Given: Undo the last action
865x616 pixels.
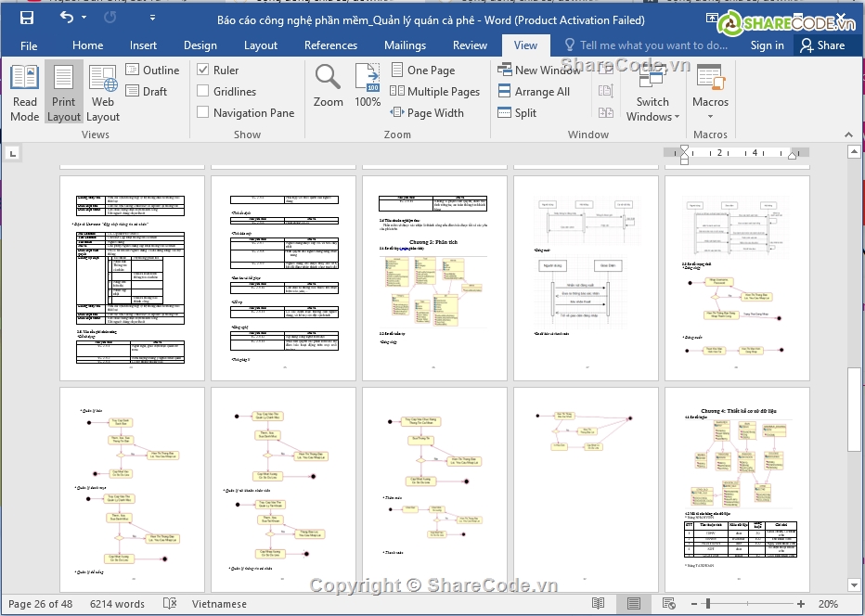Looking at the screenshot, I should tap(67, 19).
